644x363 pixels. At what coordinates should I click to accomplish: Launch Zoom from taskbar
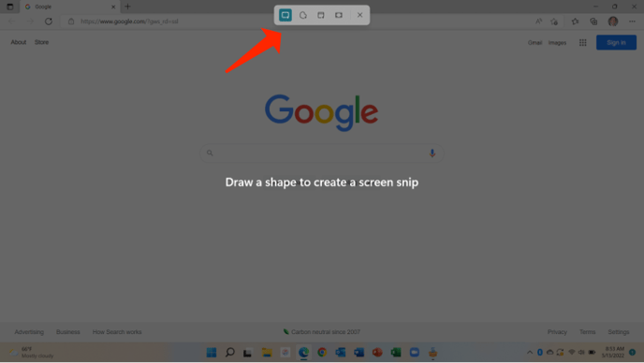(x=415, y=353)
